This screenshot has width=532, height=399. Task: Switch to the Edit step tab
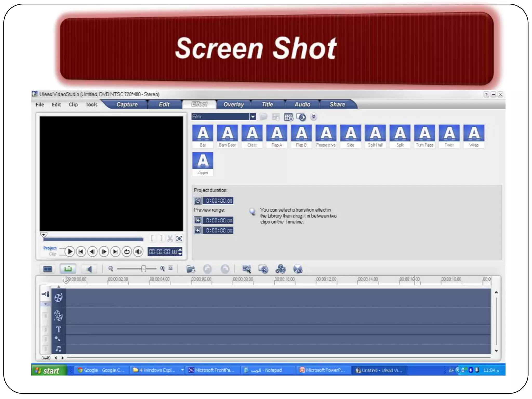(164, 104)
